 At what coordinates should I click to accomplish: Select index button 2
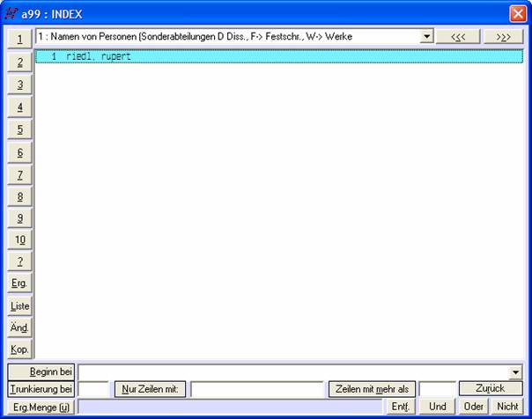click(x=19, y=62)
